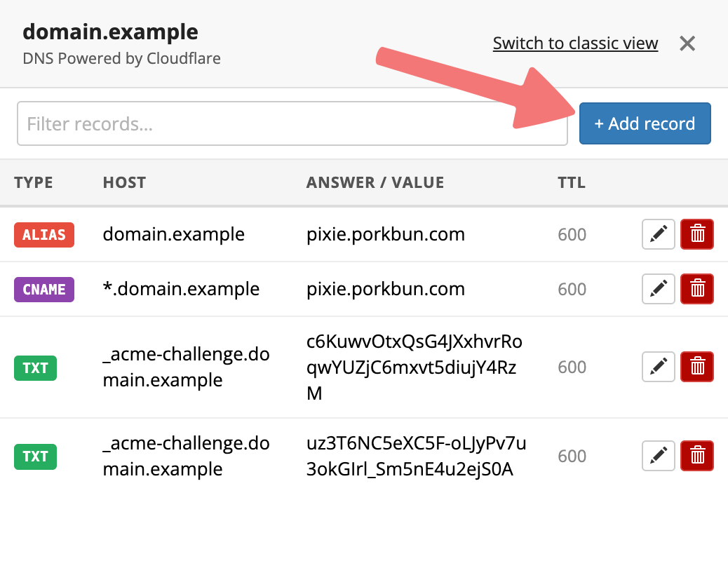Image resolution: width=728 pixels, height=561 pixels.
Task: Switch to classic view
Action: click(x=575, y=43)
